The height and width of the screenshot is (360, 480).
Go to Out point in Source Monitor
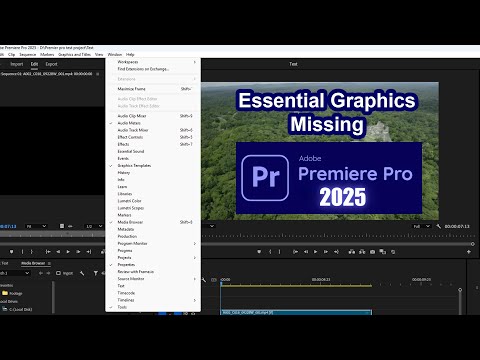(89, 252)
